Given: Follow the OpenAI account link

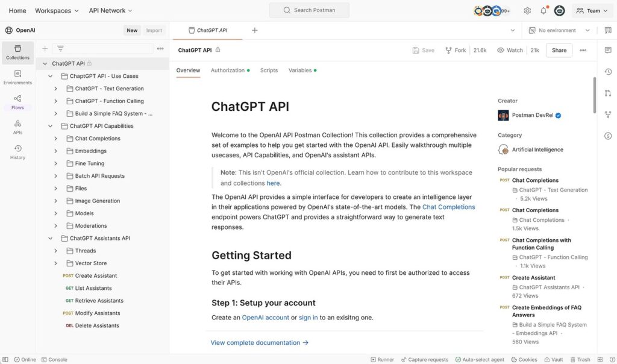Looking at the screenshot, I should coord(265,318).
